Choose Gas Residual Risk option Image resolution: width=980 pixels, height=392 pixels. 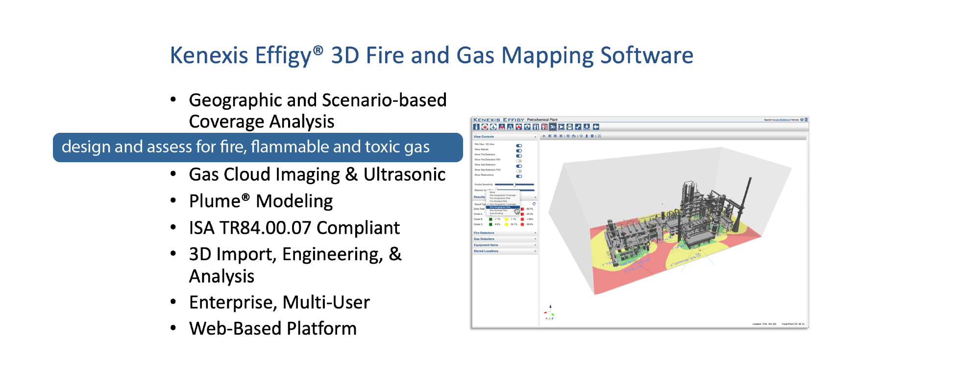coord(498,210)
